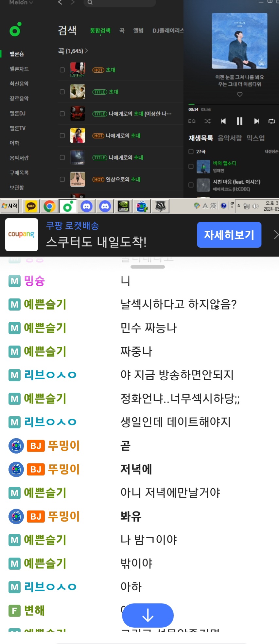Click the 자세히보기 ad button
This screenshot has width=279, height=644.
coord(229,235)
